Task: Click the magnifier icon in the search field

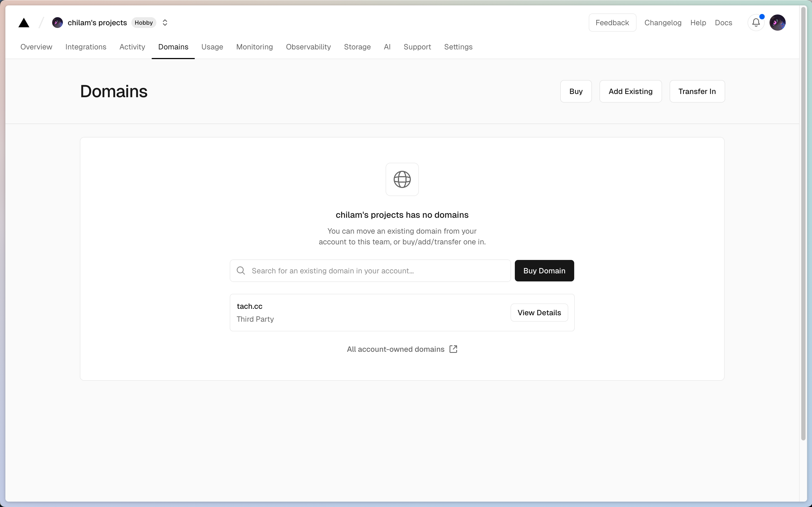Action: pyautogui.click(x=241, y=271)
